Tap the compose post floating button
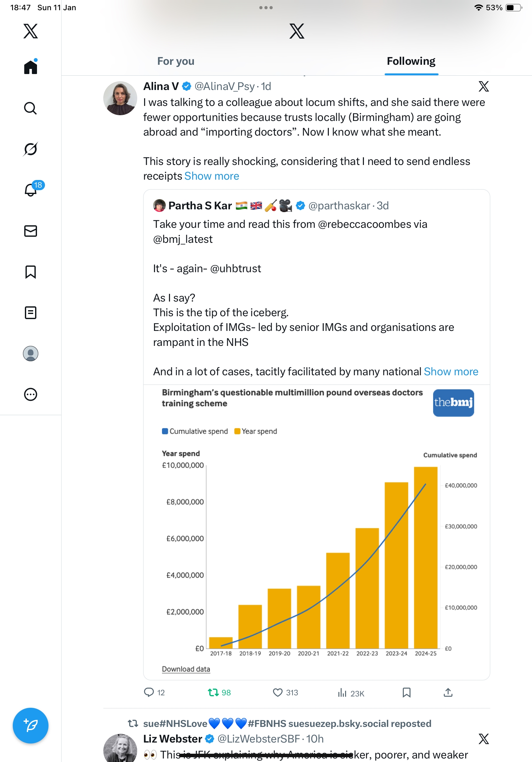532x762 pixels. [31, 726]
